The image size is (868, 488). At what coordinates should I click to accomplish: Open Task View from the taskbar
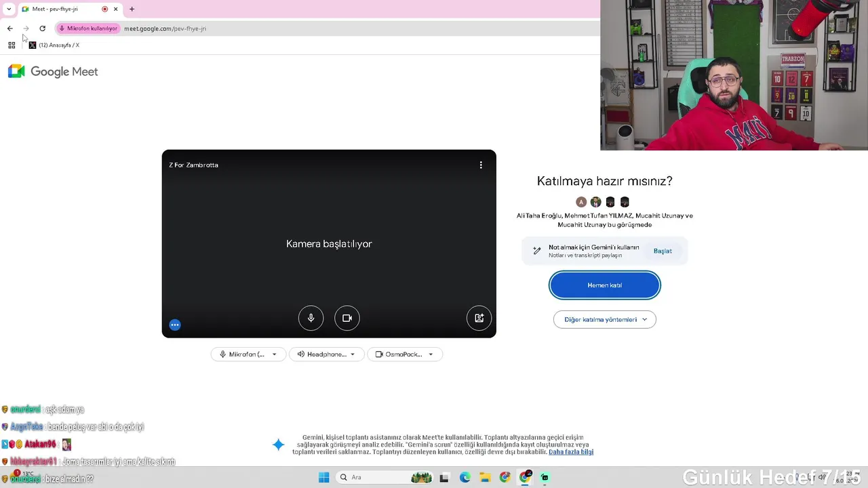point(444,477)
